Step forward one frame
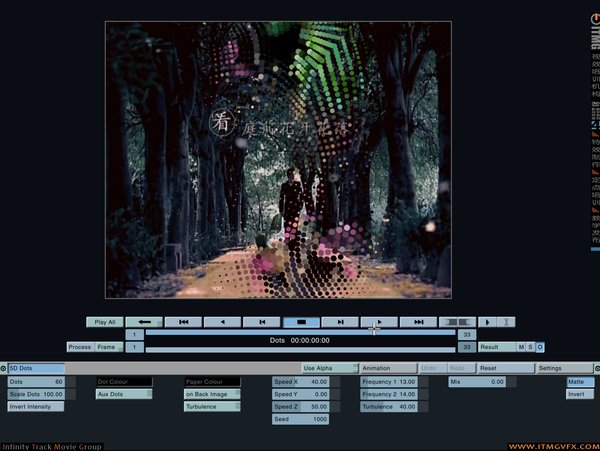 tap(340, 322)
